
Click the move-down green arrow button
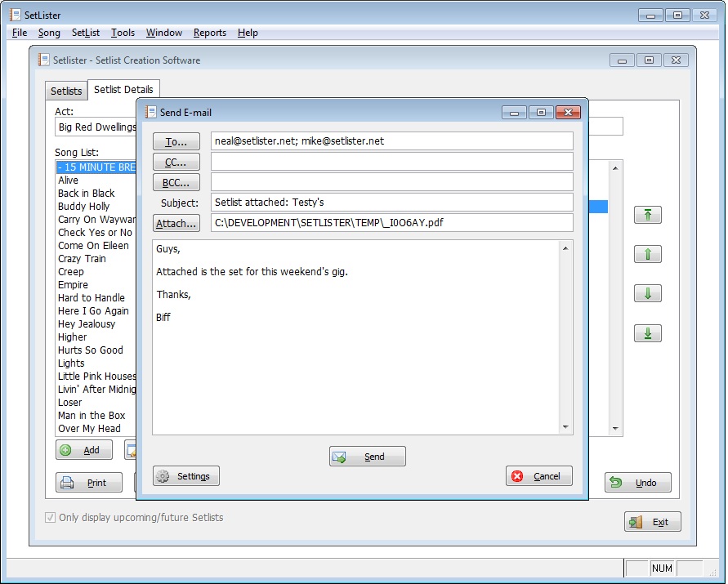648,293
